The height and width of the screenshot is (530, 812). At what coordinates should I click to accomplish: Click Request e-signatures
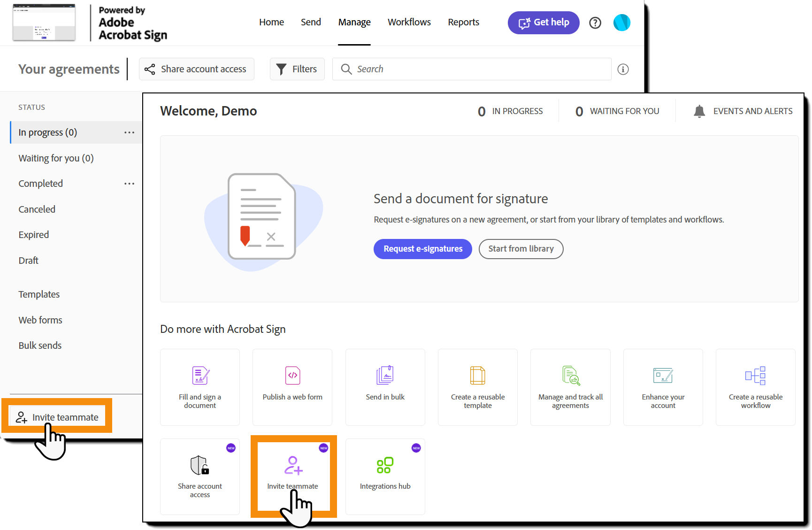point(422,249)
